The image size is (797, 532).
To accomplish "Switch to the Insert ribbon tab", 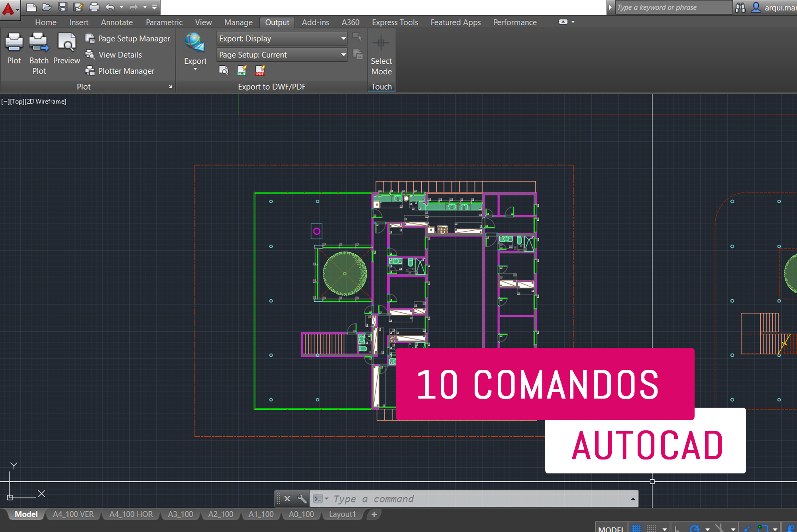I will [x=79, y=22].
